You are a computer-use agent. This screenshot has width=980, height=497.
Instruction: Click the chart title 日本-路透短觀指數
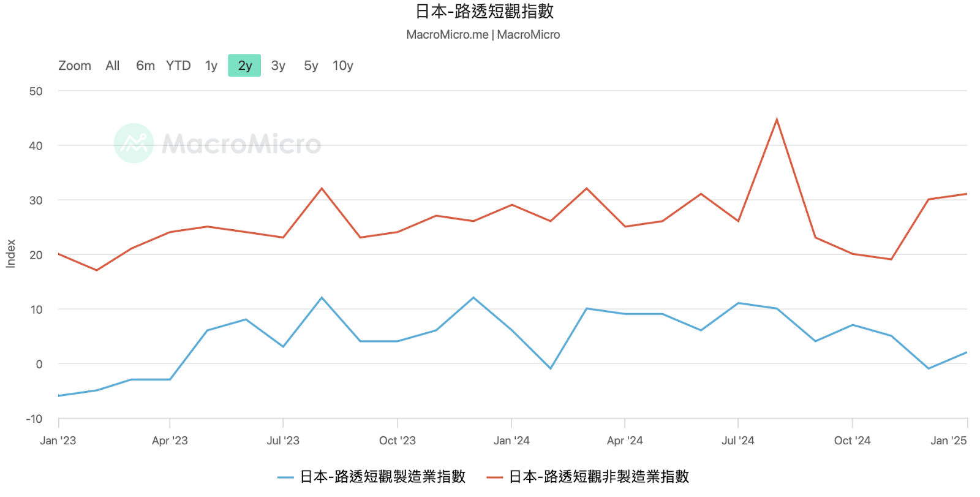[484, 12]
